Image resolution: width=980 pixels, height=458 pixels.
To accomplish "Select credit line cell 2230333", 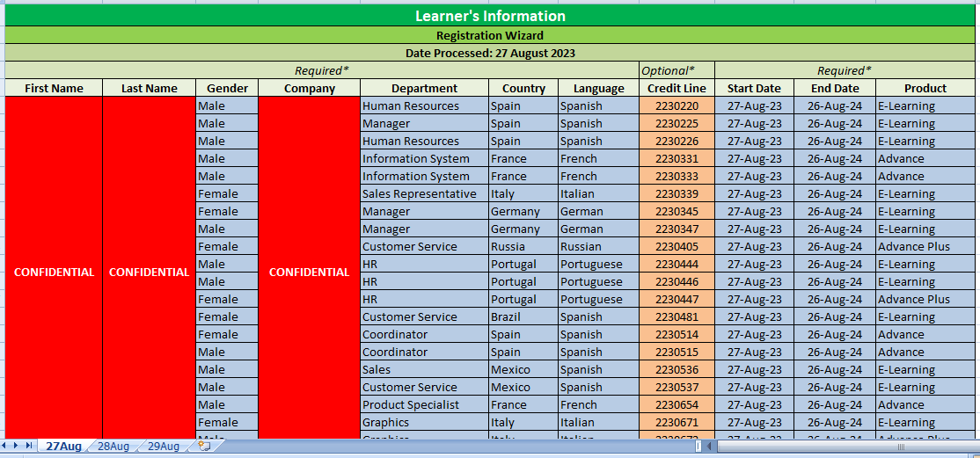I will click(676, 176).
